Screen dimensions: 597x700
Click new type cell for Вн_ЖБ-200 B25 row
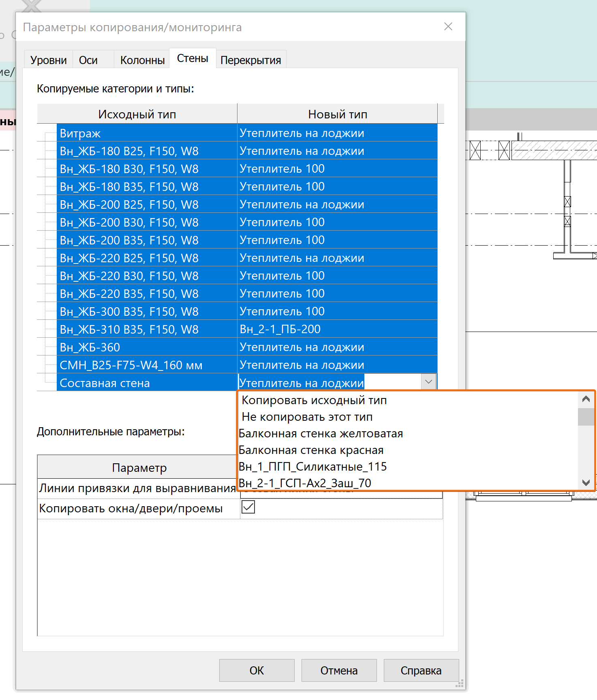click(337, 204)
